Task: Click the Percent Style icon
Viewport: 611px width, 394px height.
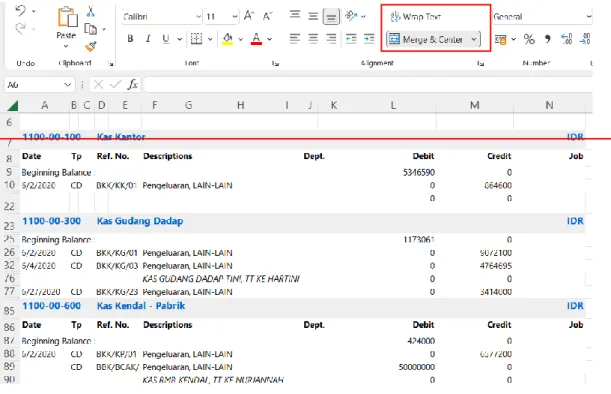Action: click(529, 39)
